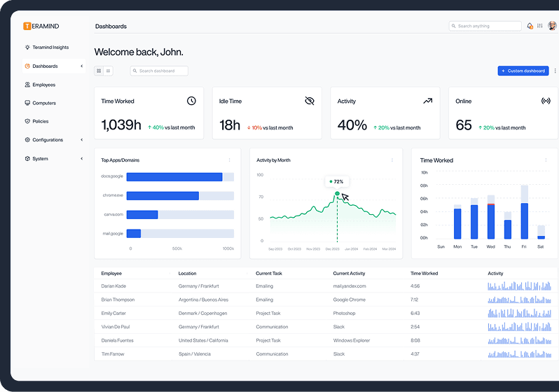Click the 8:08 time worked value
Viewport: 559px width, 392px height.
tap(415, 340)
